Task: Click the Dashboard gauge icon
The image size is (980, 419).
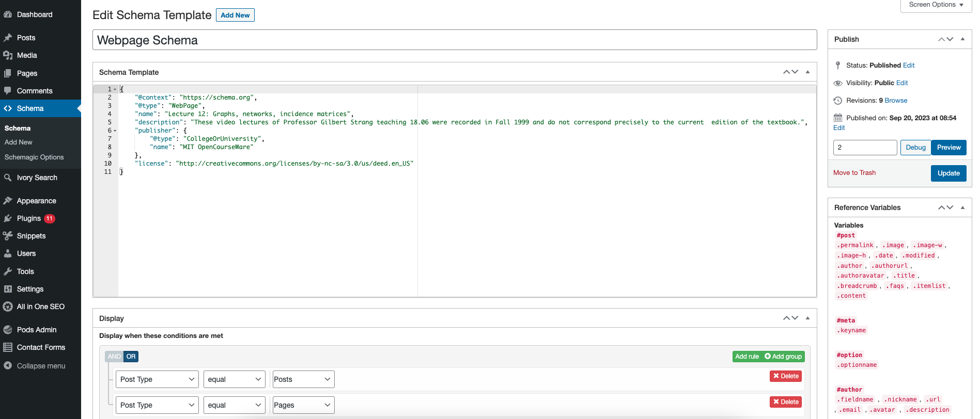Action: point(8,14)
